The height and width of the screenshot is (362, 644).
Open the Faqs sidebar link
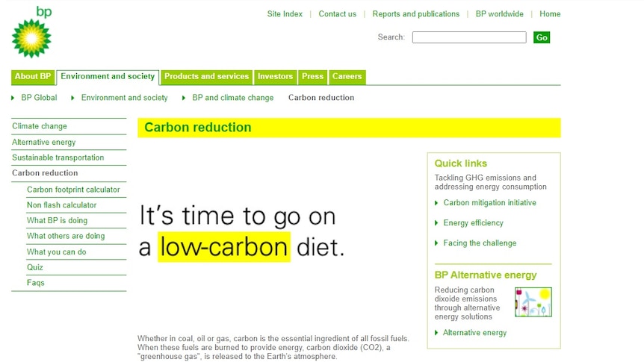tap(36, 283)
